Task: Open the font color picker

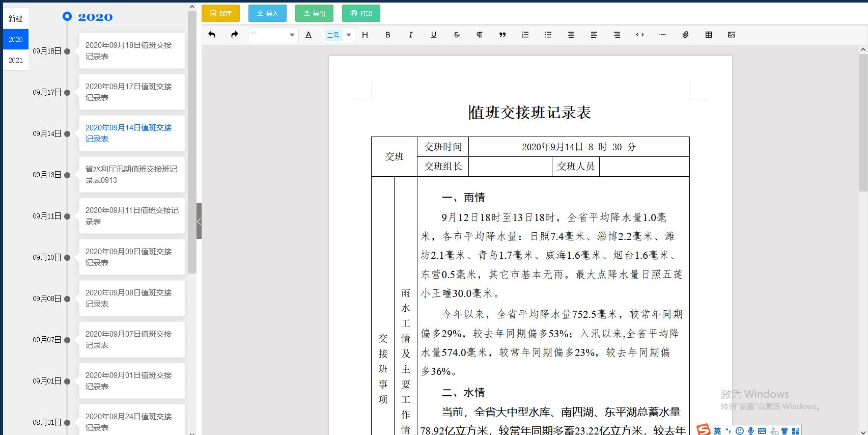Action: pyautogui.click(x=309, y=35)
